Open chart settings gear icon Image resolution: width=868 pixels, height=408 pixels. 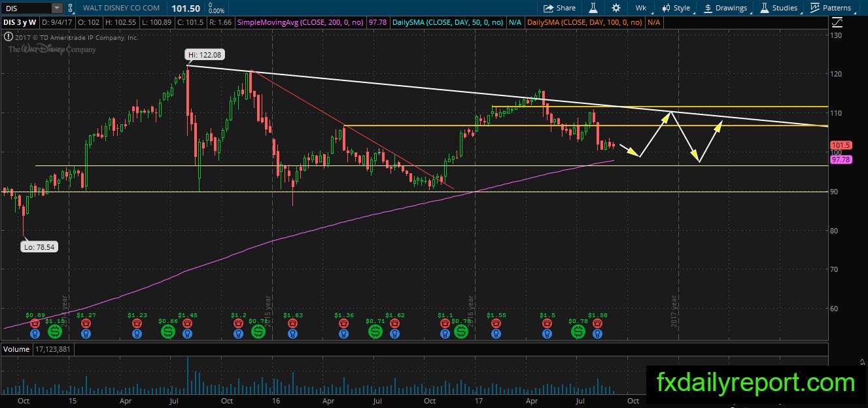pyautogui.click(x=616, y=8)
